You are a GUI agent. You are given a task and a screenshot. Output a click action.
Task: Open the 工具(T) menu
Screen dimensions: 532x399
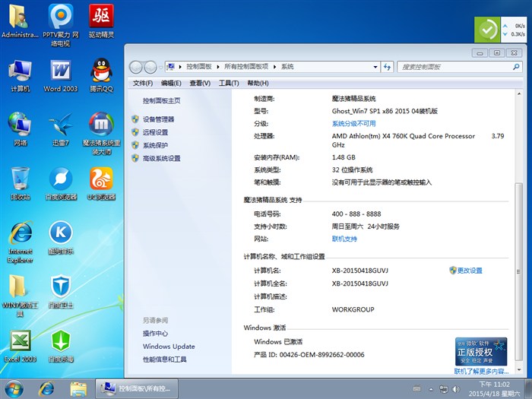pyautogui.click(x=229, y=83)
